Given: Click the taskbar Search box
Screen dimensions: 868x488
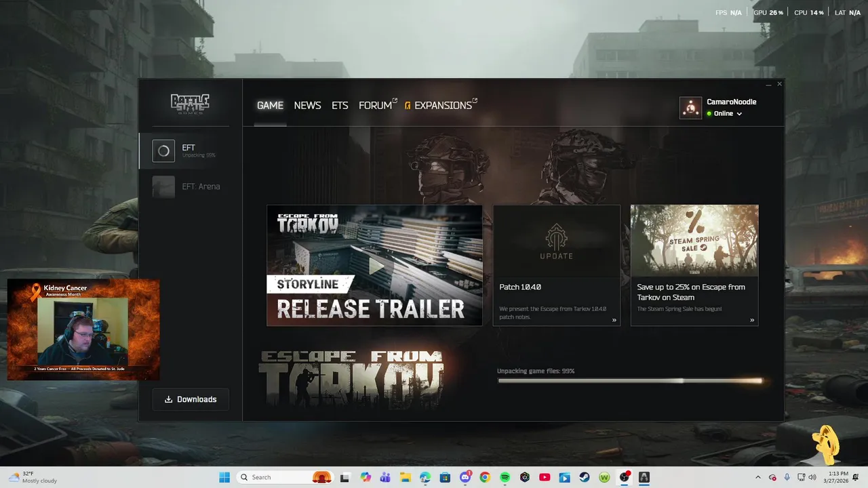Looking at the screenshot, I should pos(285,477).
